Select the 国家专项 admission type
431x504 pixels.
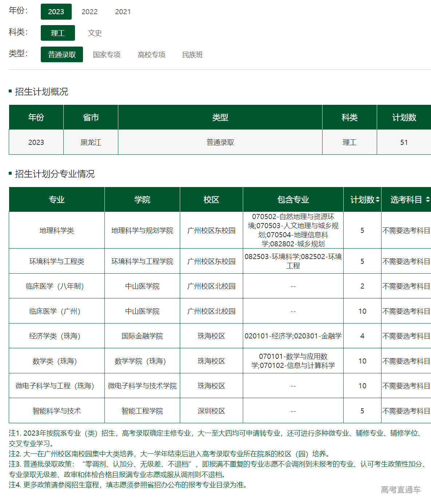click(x=107, y=55)
